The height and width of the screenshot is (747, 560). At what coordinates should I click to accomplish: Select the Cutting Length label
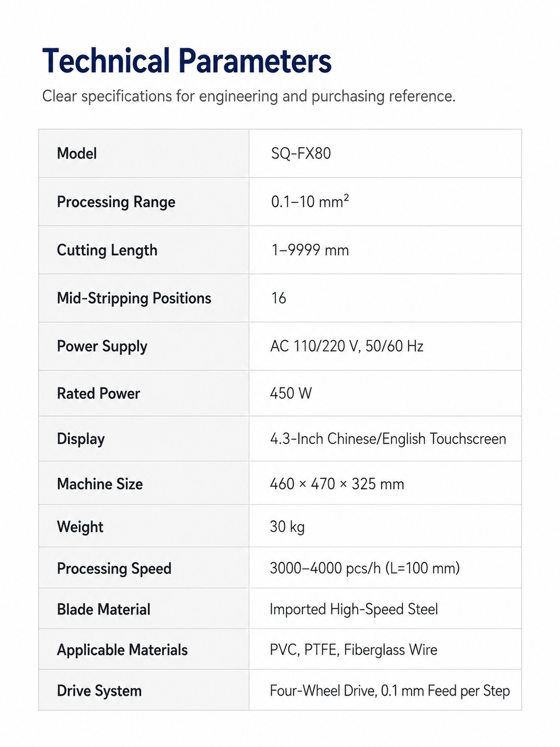tap(107, 250)
